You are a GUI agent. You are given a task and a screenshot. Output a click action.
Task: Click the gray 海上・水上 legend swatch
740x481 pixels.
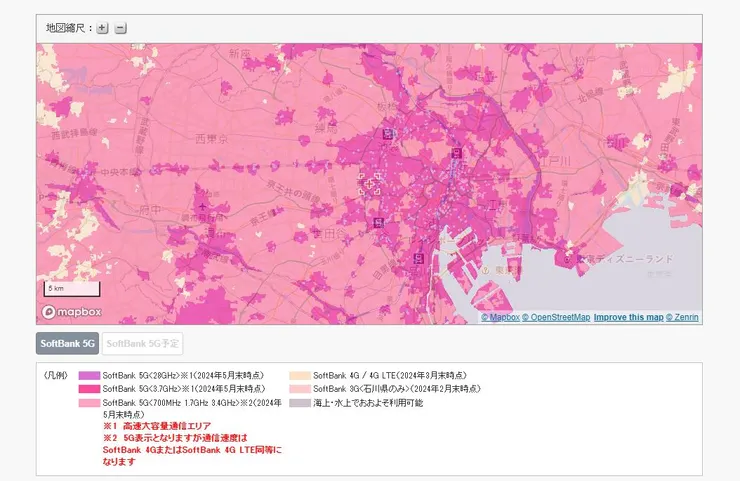click(x=300, y=403)
